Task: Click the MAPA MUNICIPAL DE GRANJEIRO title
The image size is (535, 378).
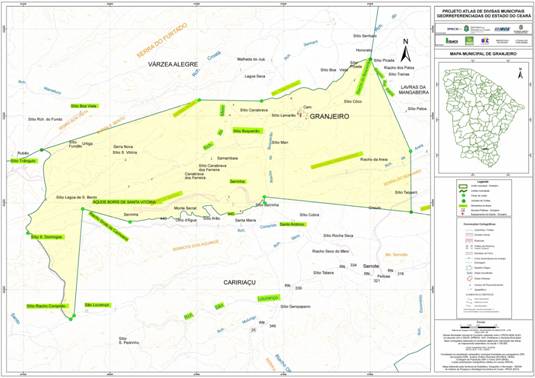Action: [483, 54]
